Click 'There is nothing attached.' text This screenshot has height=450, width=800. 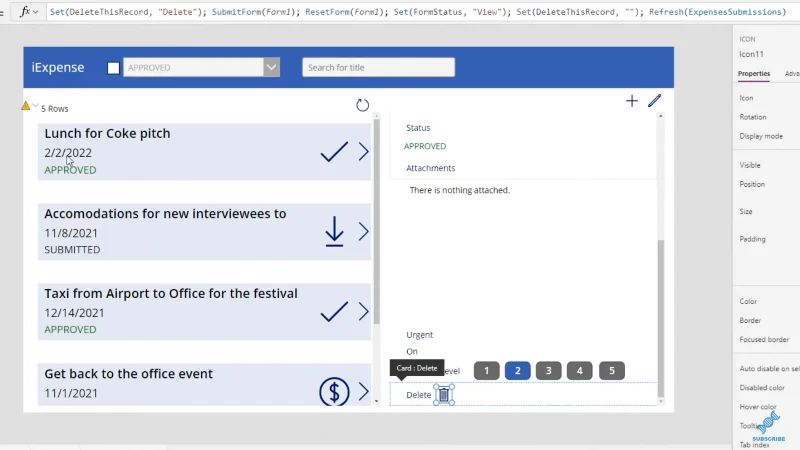pos(460,190)
